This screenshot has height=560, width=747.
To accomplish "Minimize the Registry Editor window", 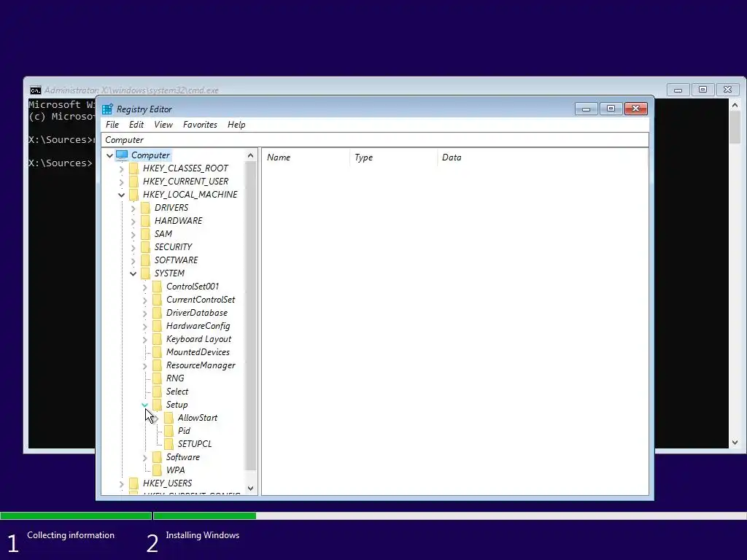I will 586,109.
